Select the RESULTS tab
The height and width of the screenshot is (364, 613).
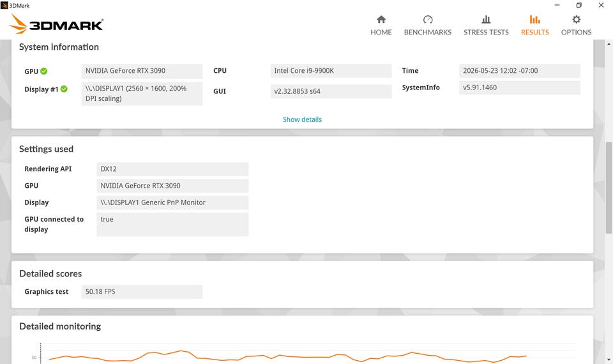(535, 26)
